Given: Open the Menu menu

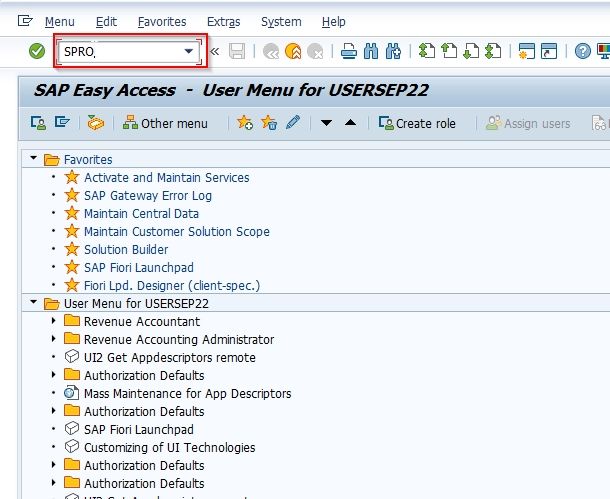Looking at the screenshot, I should pyautogui.click(x=60, y=22).
